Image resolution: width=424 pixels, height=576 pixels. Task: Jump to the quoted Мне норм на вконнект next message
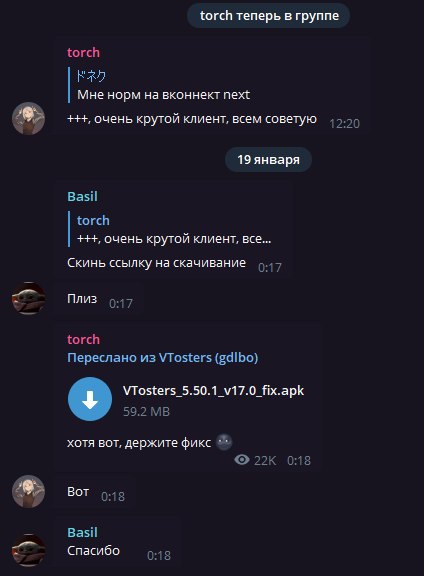(x=159, y=85)
